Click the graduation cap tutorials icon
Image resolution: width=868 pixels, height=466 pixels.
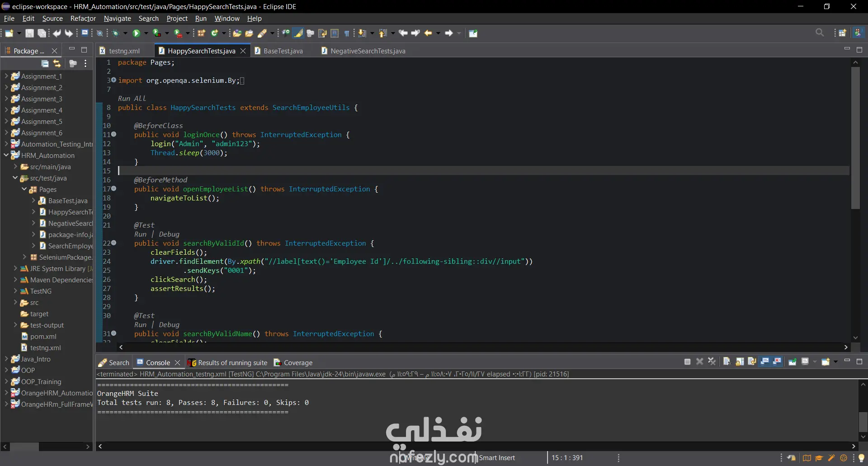pyautogui.click(x=819, y=458)
